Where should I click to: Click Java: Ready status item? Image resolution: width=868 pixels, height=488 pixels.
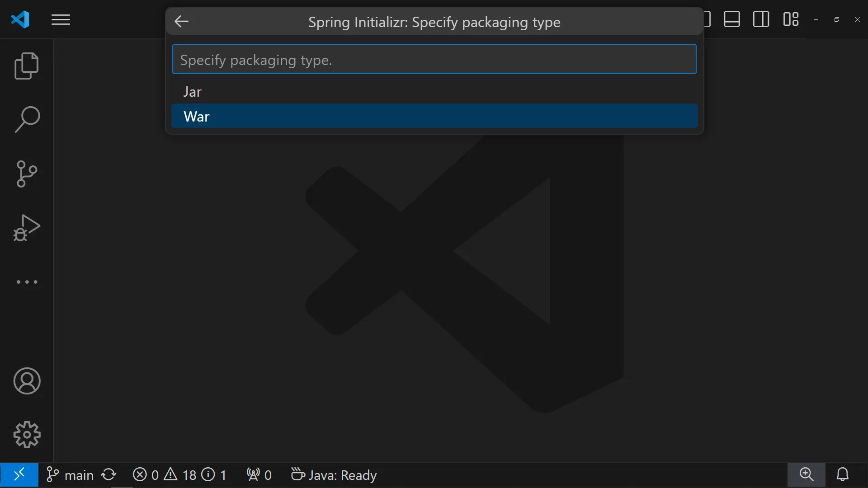(334, 475)
